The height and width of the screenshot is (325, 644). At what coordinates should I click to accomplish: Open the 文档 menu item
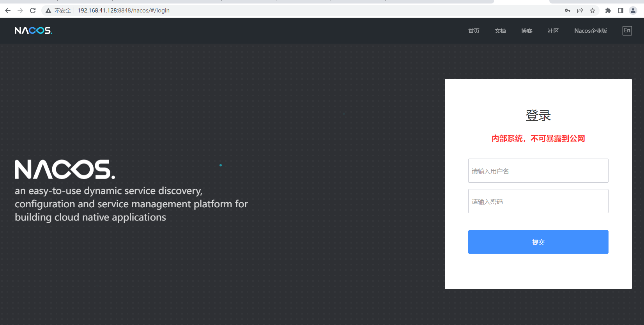pyautogui.click(x=500, y=31)
